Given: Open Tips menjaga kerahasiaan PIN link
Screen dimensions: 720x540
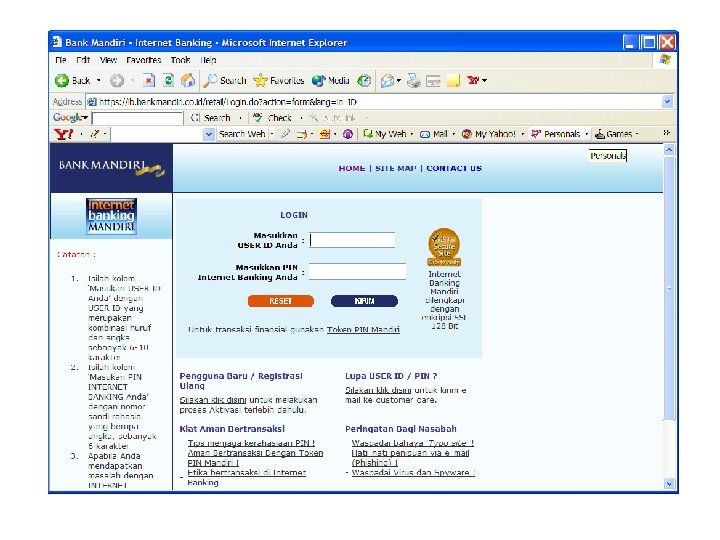Looking at the screenshot, I should (251, 443).
